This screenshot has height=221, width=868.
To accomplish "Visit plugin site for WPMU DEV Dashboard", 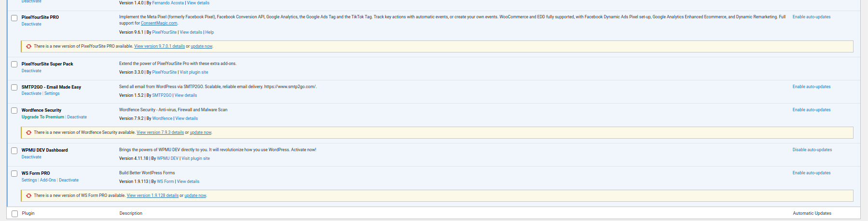I will pyautogui.click(x=196, y=158).
